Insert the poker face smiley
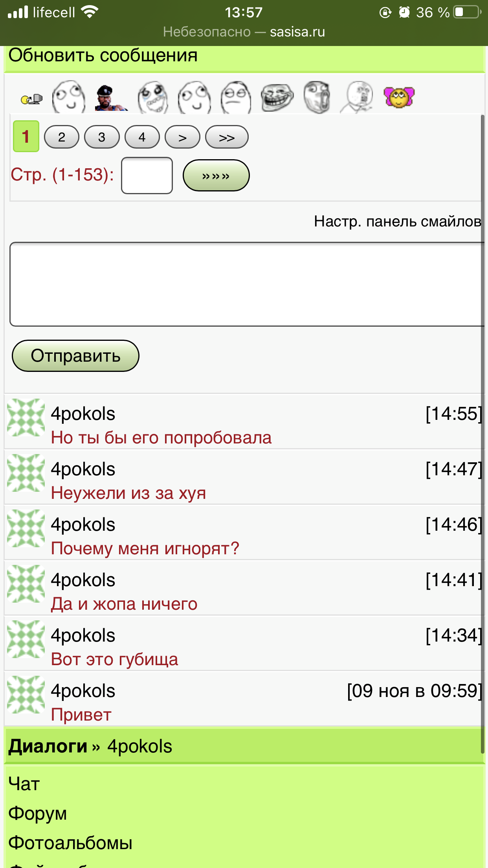Viewport: 488px width, 868px height. click(x=236, y=97)
